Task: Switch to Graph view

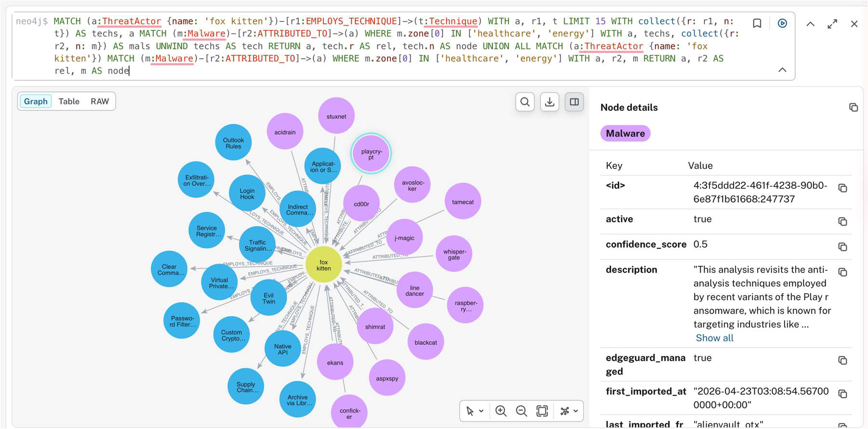Action: [36, 102]
